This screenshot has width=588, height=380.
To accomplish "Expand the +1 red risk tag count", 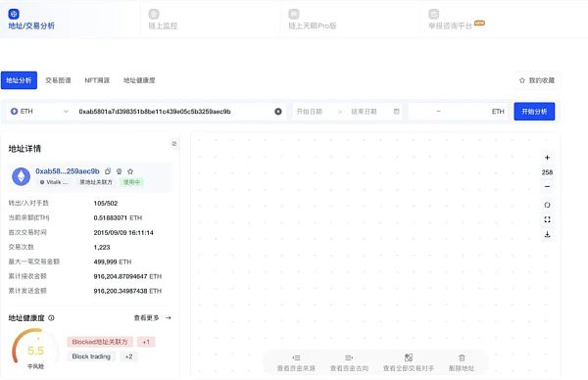I will tap(146, 342).
